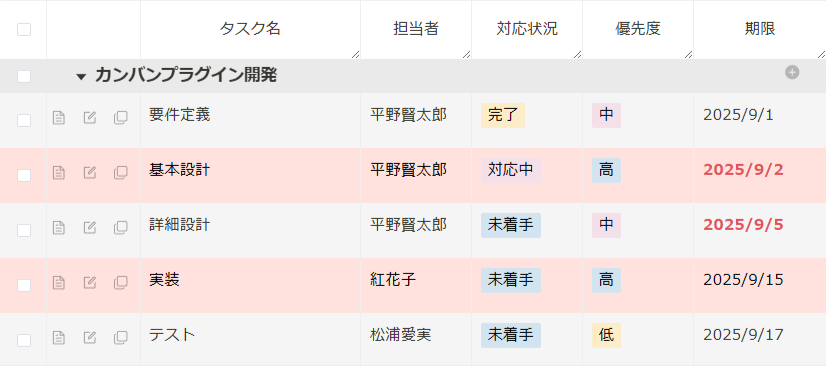826x366 pixels.
Task: Click the 対応状況 column header
Action: click(527, 29)
